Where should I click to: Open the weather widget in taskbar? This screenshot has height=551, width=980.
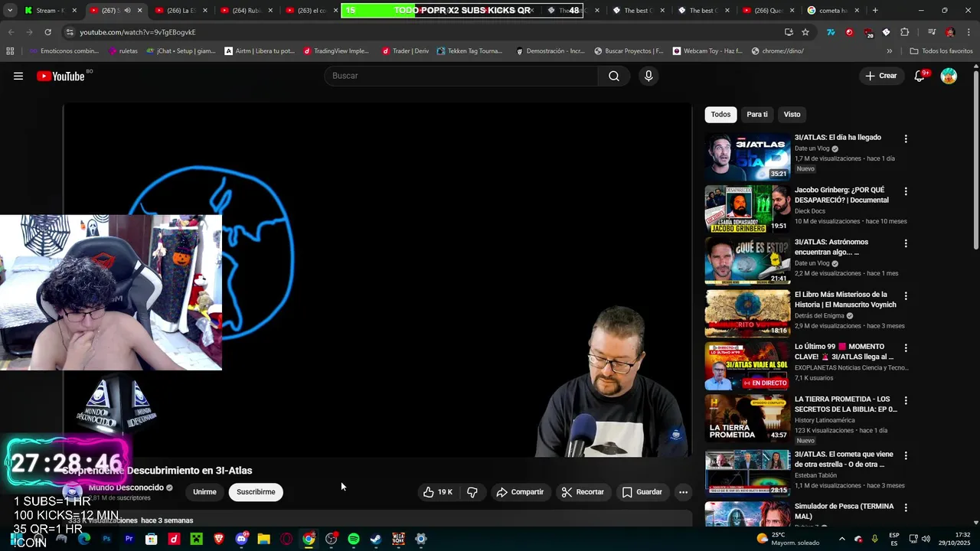787,539
